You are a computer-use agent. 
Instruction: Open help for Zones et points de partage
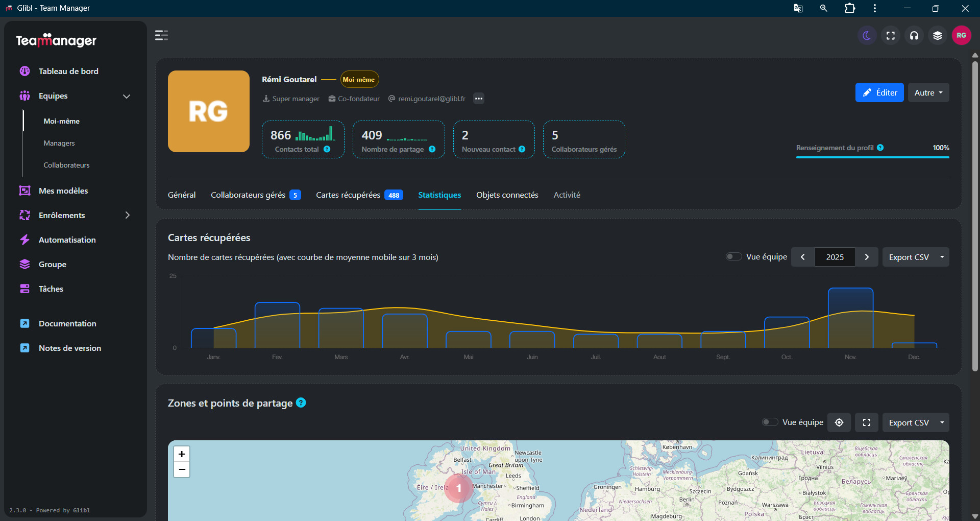tap(301, 402)
